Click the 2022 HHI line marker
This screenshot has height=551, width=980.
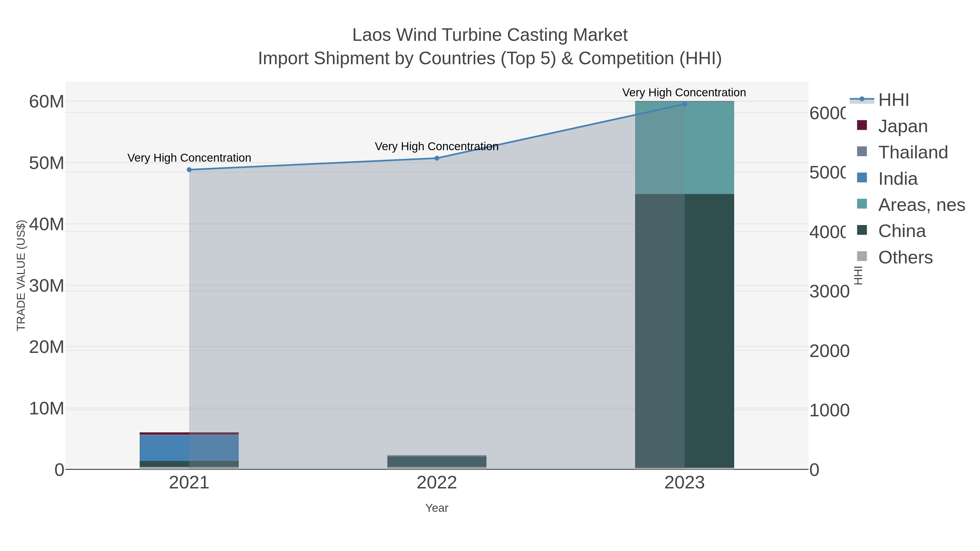(x=437, y=158)
